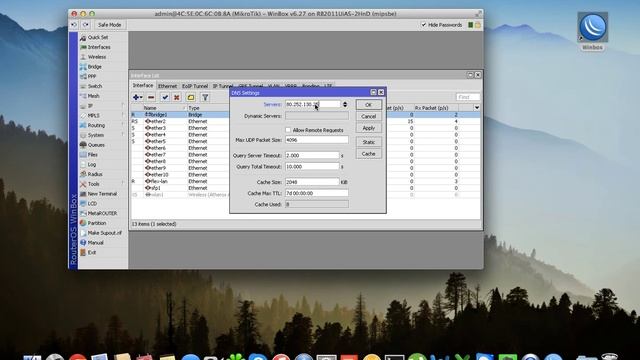The width and height of the screenshot is (640, 360).
Task: Click Exit in the sidebar
Action: click(x=91, y=253)
